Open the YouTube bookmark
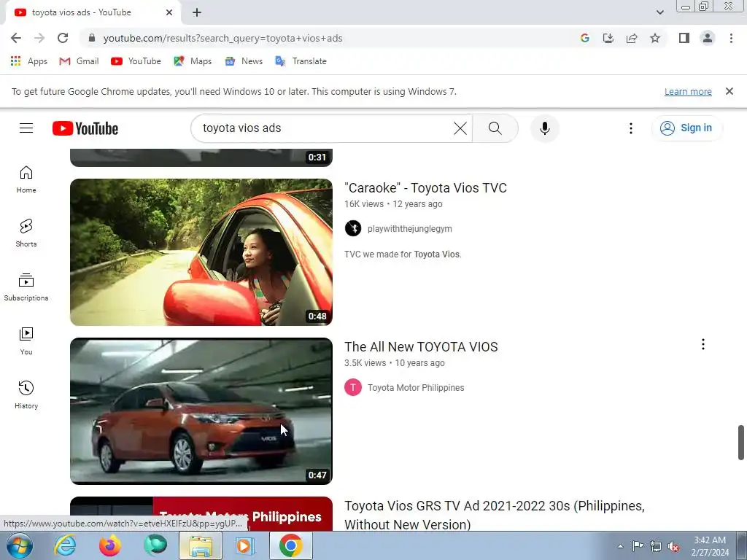Image resolution: width=747 pixels, height=560 pixels. 136,61
